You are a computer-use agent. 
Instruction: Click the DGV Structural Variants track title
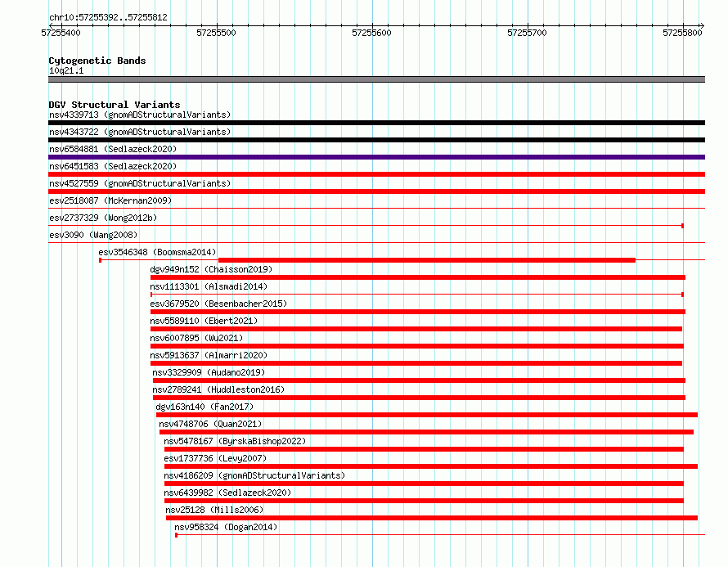pos(115,105)
